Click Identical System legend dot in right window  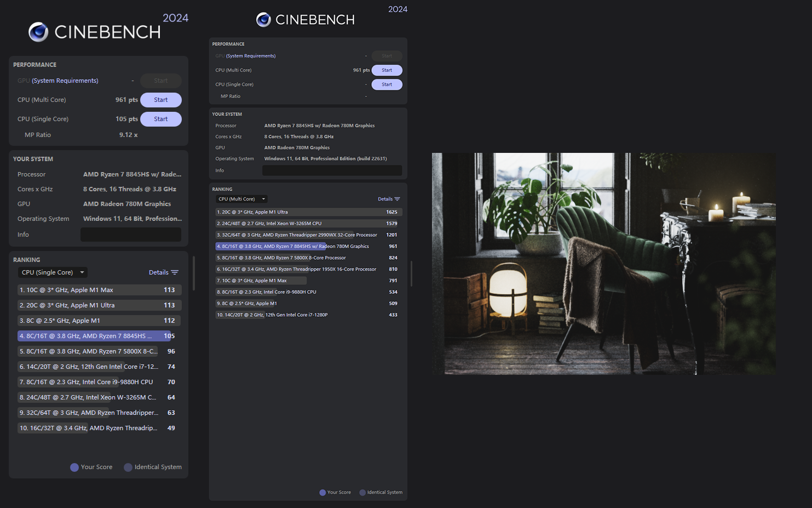362,493
